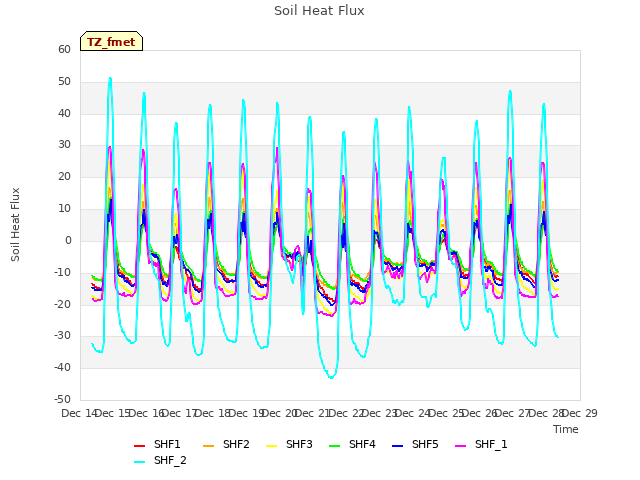The image size is (640, 480).
Task: Click the red SHF1 legend swatch
Action: point(140,446)
